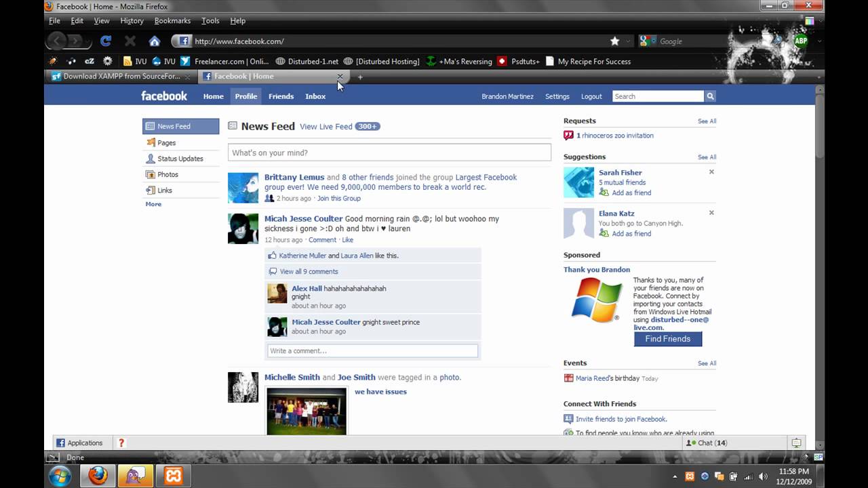
Task: Add Sarah Fisher as friend
Action: coord(631,192)
